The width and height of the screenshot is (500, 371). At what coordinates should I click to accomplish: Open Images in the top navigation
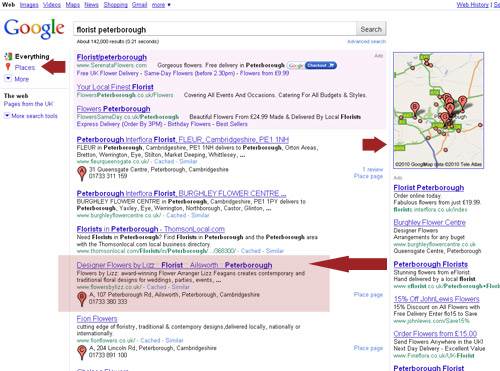coord(29,5)
